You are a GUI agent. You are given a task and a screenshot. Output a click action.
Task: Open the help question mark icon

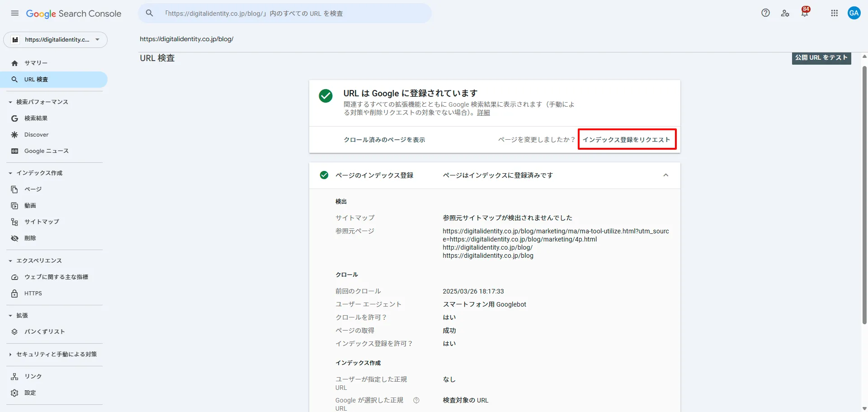tap(765, 13)
